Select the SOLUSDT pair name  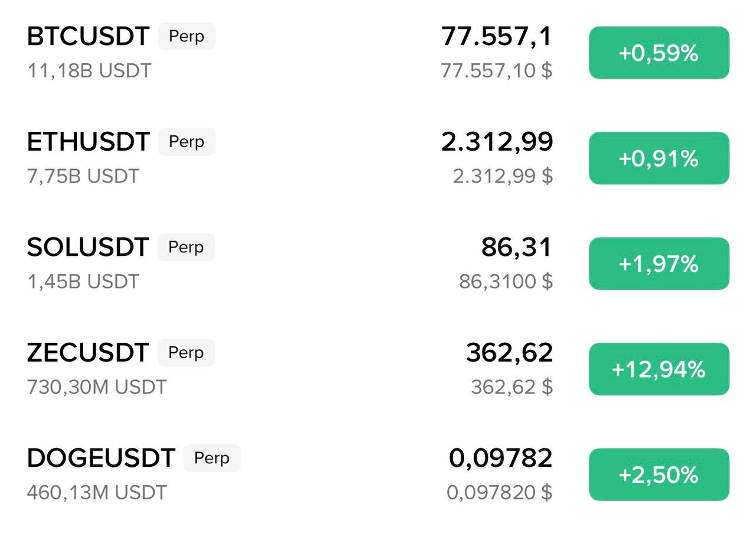[x=87, y=248]
